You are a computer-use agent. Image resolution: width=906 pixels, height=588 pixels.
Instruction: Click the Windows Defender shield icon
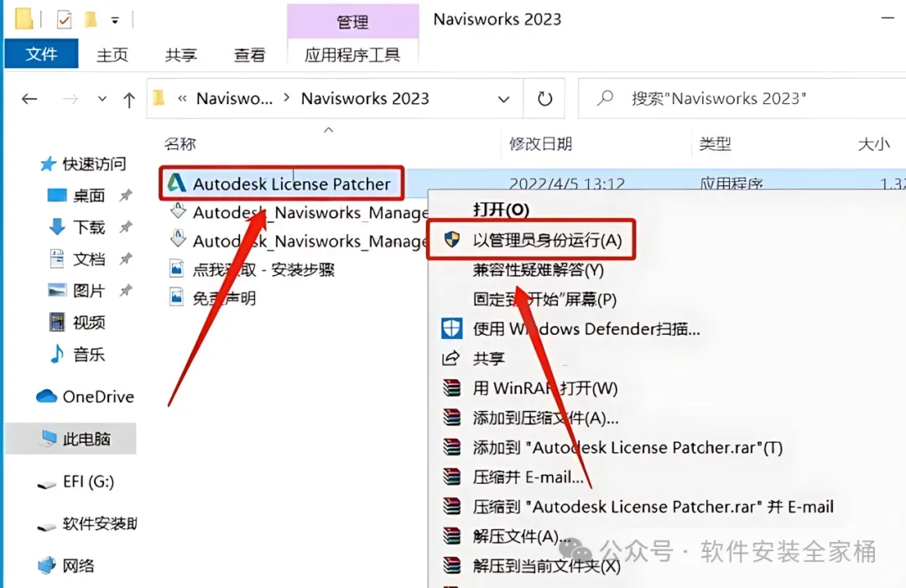point(452,329)
